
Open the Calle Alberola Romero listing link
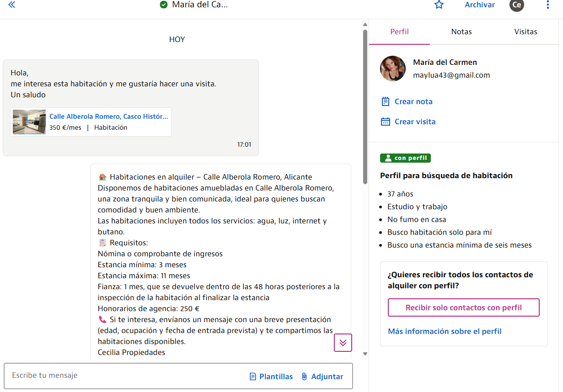[x=109, y=117]
